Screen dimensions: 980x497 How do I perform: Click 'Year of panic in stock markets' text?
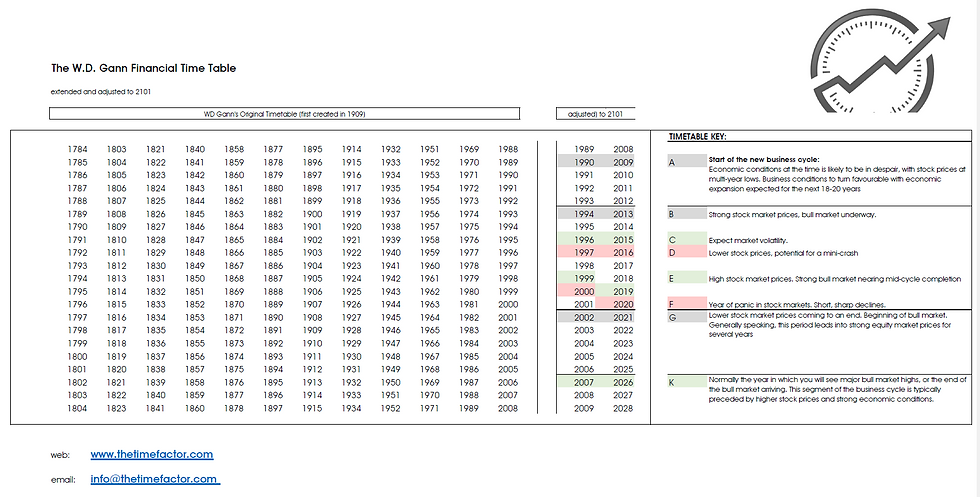797,304
